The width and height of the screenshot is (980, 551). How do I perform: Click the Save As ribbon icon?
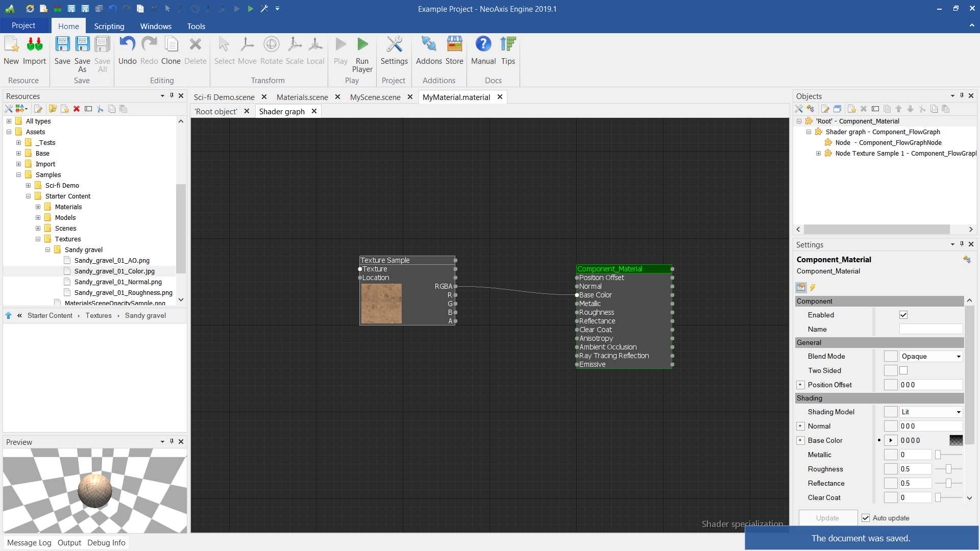click(x=82, y=45)
